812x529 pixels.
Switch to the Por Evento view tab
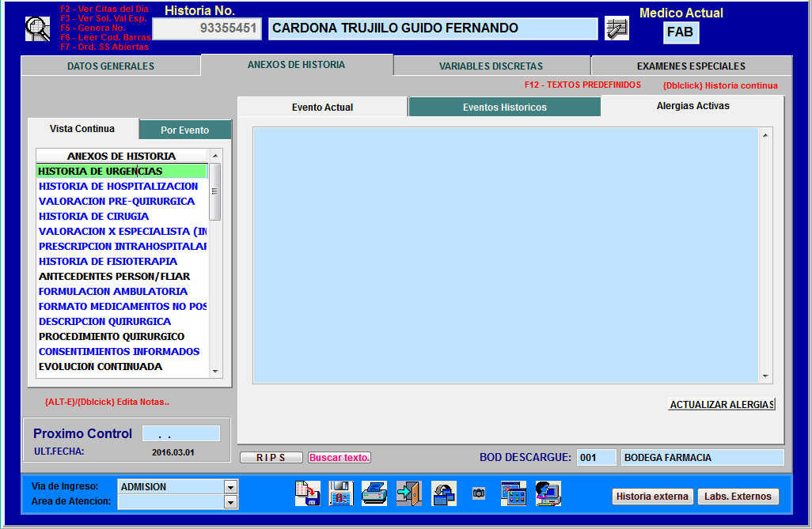click(x=185, y=130)
